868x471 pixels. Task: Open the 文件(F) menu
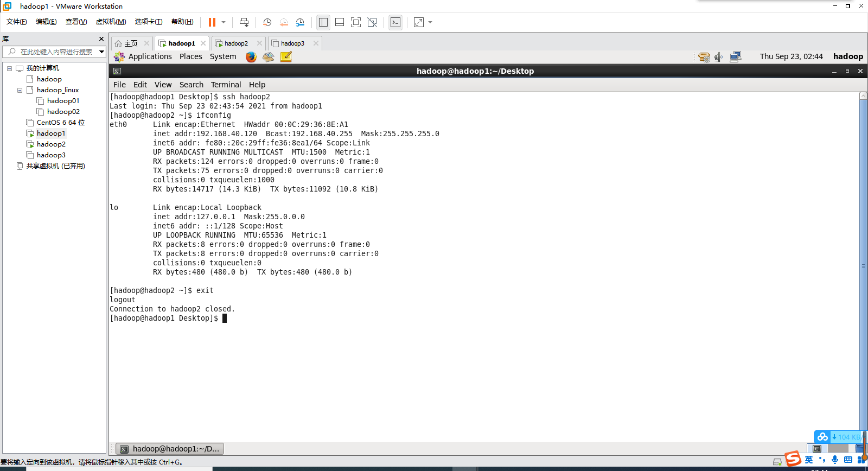17,22
